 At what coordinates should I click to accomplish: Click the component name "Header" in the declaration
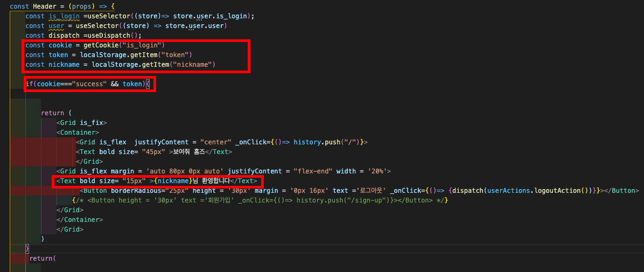(44, 6)
